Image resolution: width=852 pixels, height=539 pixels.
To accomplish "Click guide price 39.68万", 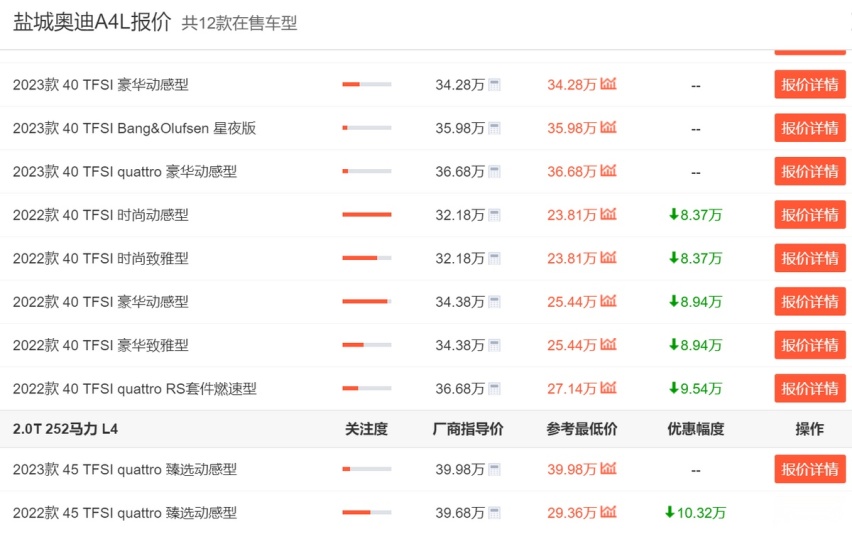I will pyautogui.click(x=460, y=512).
